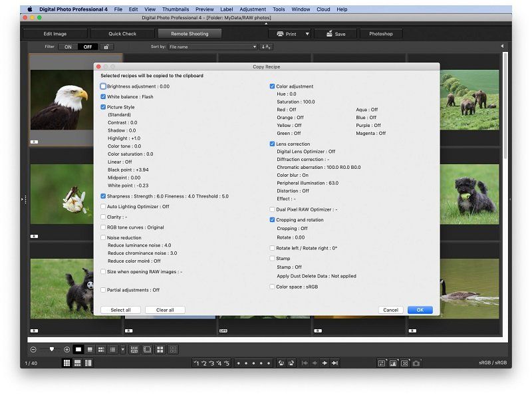
Task: Uncheck the Color adjustment option
Action: pyautogui.click(x=271, y=86)
